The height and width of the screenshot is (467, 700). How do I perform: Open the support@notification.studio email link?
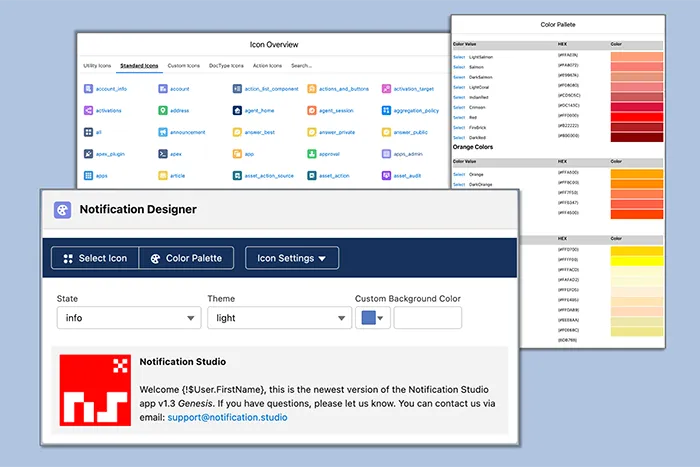coord(227,417)
